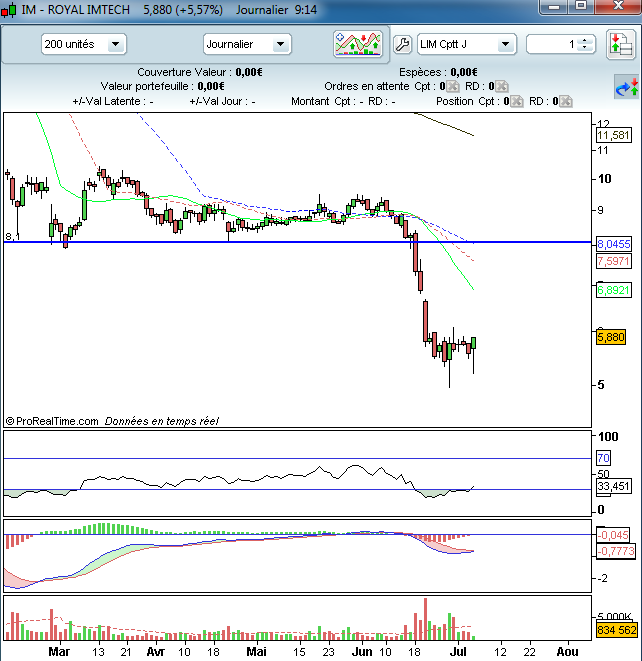Open the Journalier timeframe dropdown
The image size is (642, 661).
pos(281,44)
